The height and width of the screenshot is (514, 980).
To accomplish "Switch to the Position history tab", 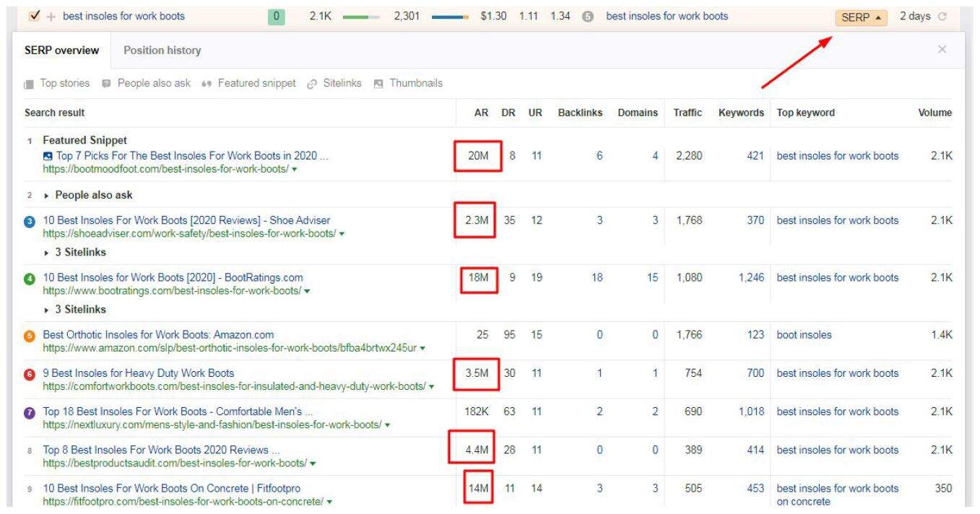I will 162,51.
